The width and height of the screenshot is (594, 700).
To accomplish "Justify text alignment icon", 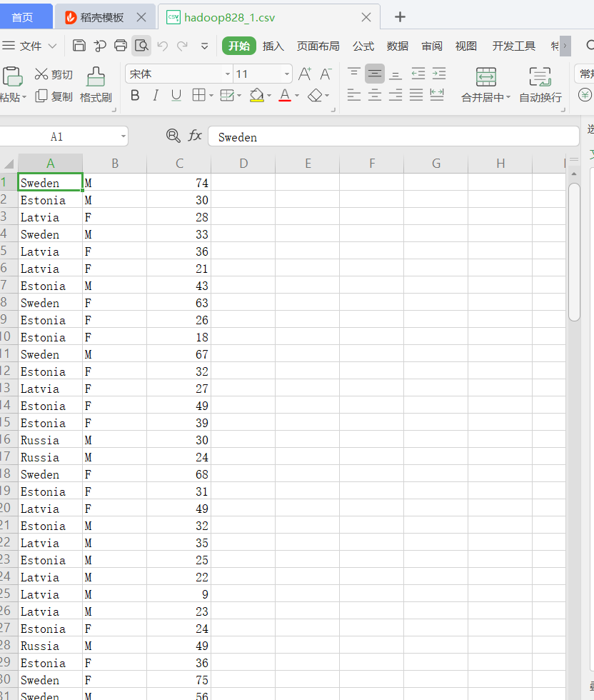I will (416, 94).
